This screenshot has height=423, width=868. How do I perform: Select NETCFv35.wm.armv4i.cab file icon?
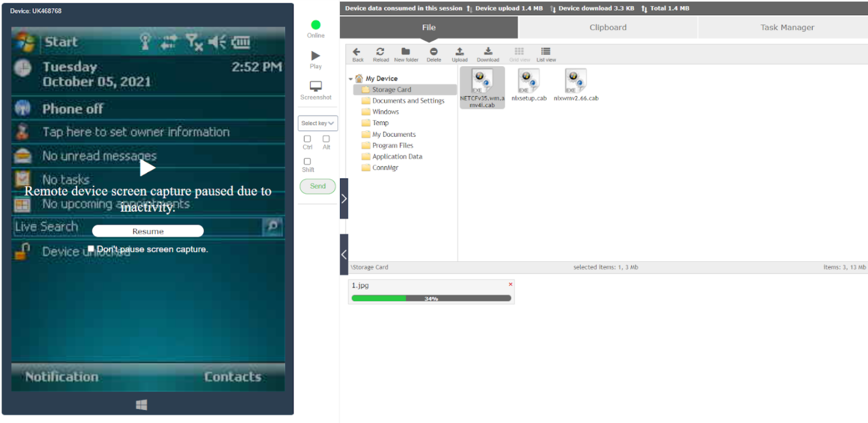(481, 80)
